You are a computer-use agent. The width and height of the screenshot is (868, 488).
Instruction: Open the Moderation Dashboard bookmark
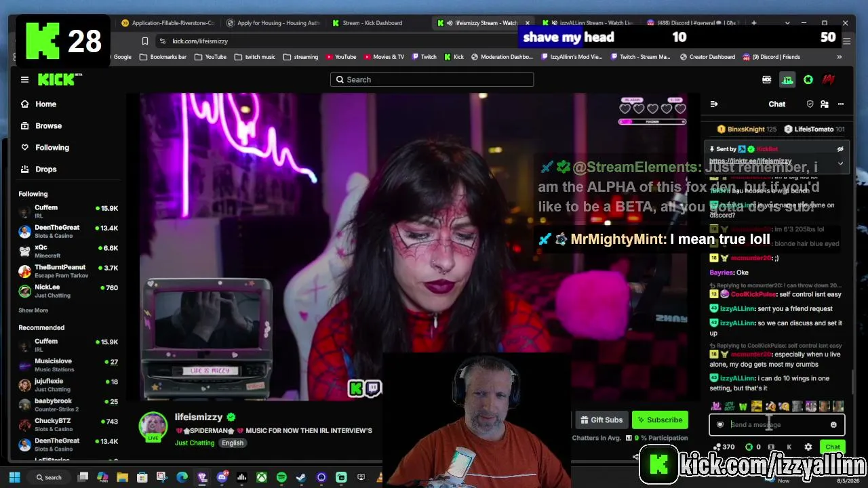point(502,57)
